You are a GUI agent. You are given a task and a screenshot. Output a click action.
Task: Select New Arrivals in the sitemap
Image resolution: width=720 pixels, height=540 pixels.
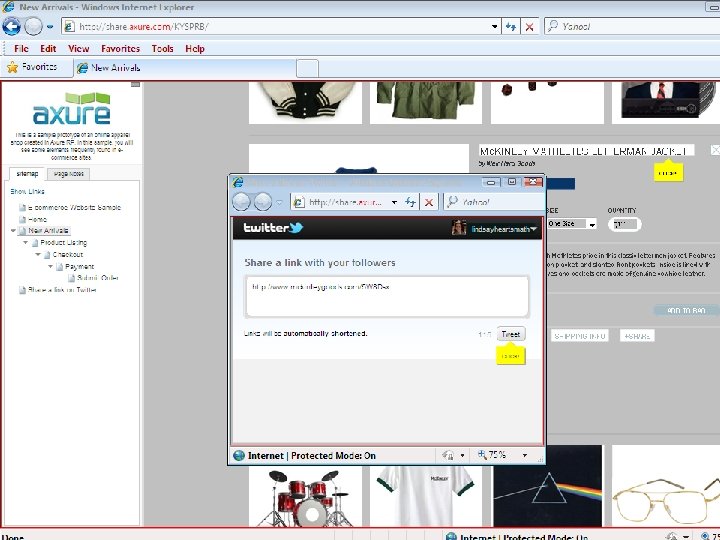point(48,231)
